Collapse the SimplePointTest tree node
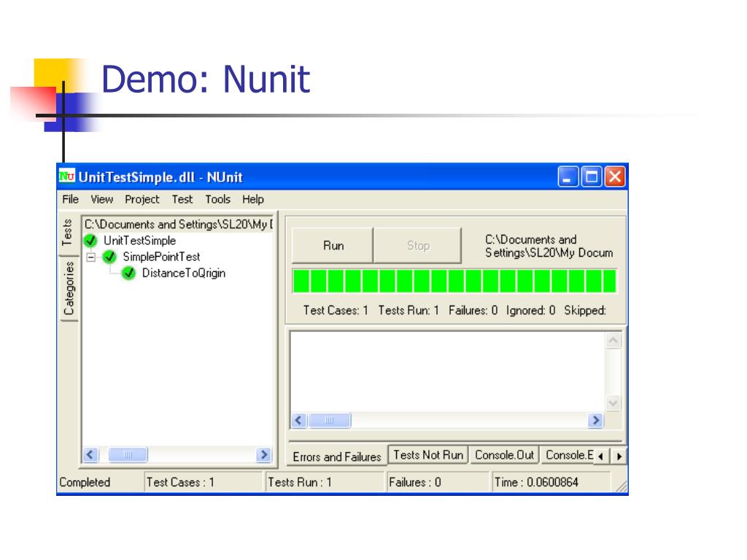 click(x=91, y=257)
